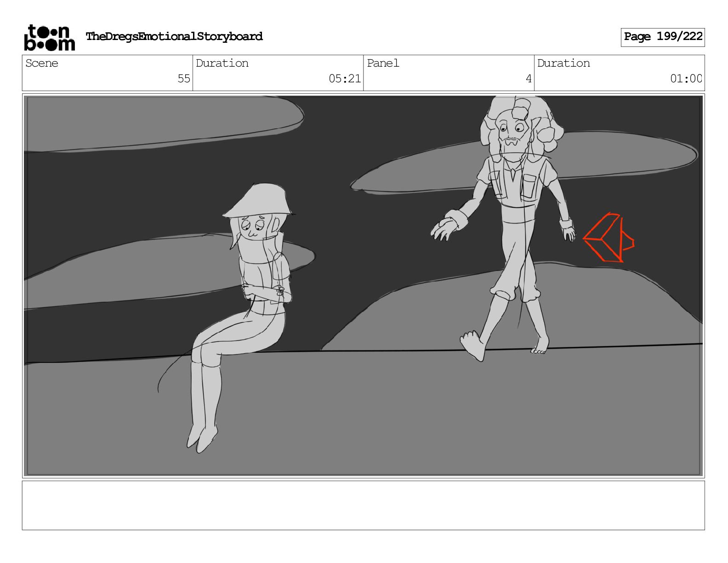This screenshot has width=728, height=563.
Task: Click the Page 199/222 box
Action: click(x=663, y=37)
